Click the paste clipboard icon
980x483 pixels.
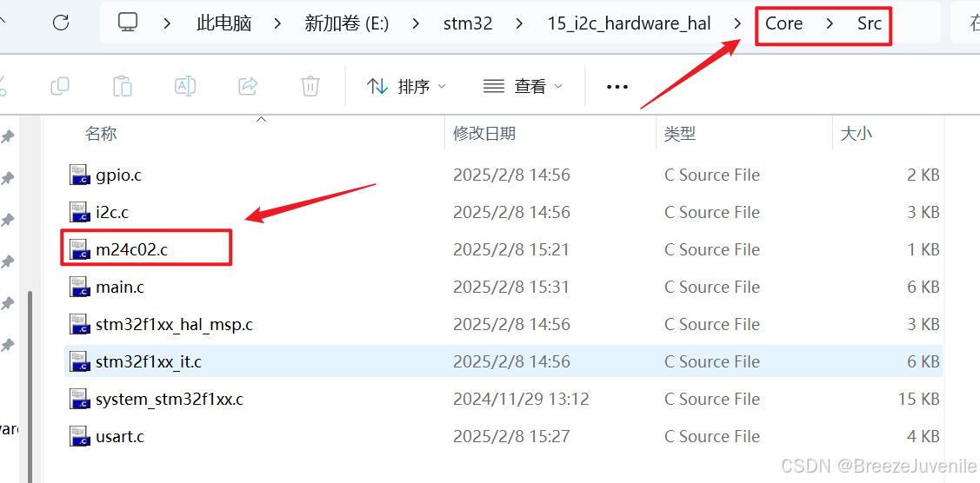123,86
